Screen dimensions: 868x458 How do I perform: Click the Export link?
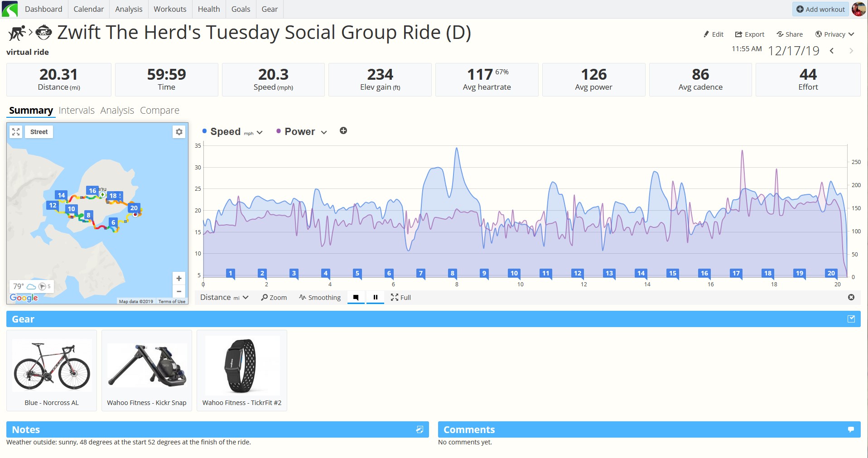[x=749, y=34]
